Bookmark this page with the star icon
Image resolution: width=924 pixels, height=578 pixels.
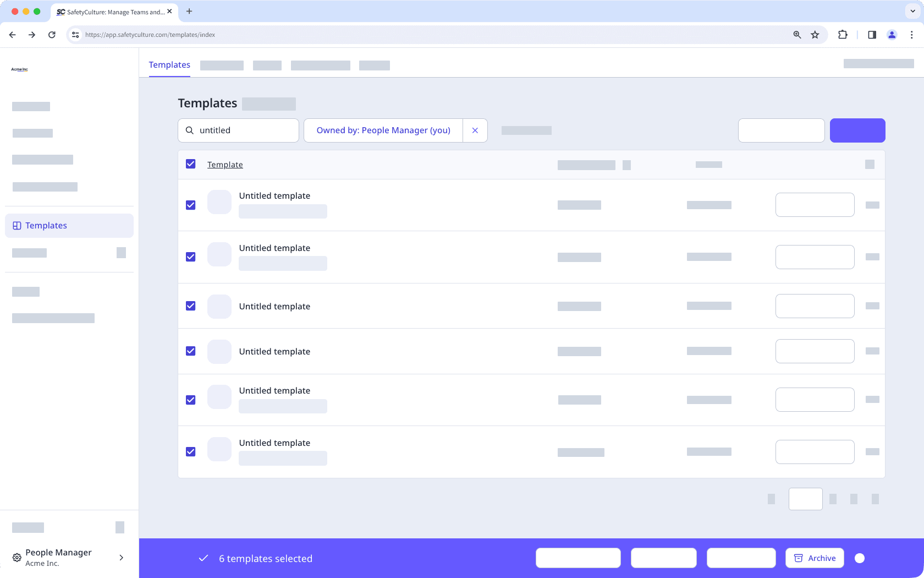pyautogui.click(x=815, y=34)
